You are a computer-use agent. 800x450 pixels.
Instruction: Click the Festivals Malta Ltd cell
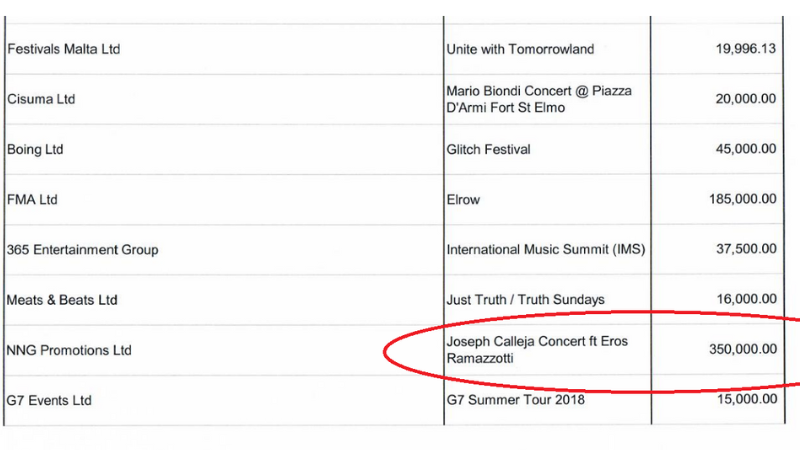click(64, 49)
